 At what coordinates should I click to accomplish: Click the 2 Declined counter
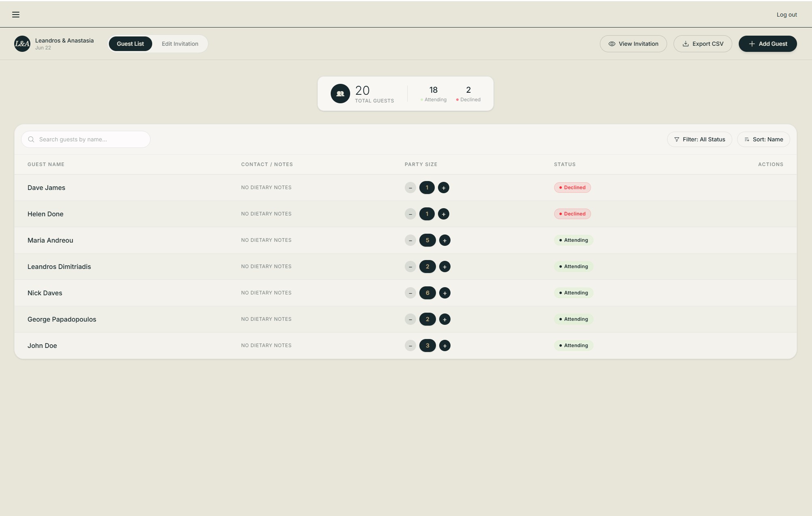click(x=468, y=94)
